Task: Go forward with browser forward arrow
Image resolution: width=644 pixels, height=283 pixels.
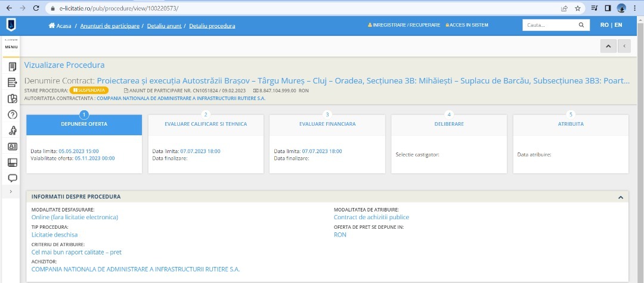Action: point(23,8)
